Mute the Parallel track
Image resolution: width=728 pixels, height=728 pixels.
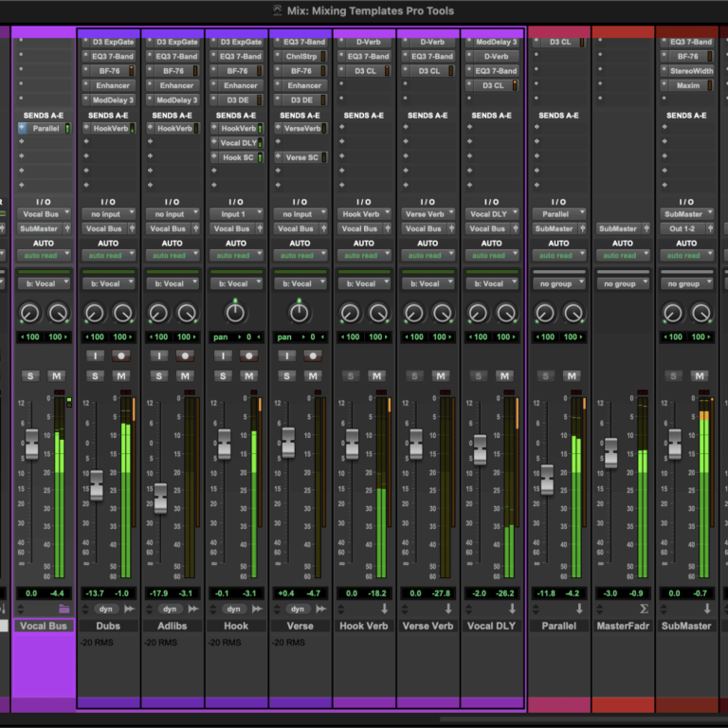(x=572, y=376)
